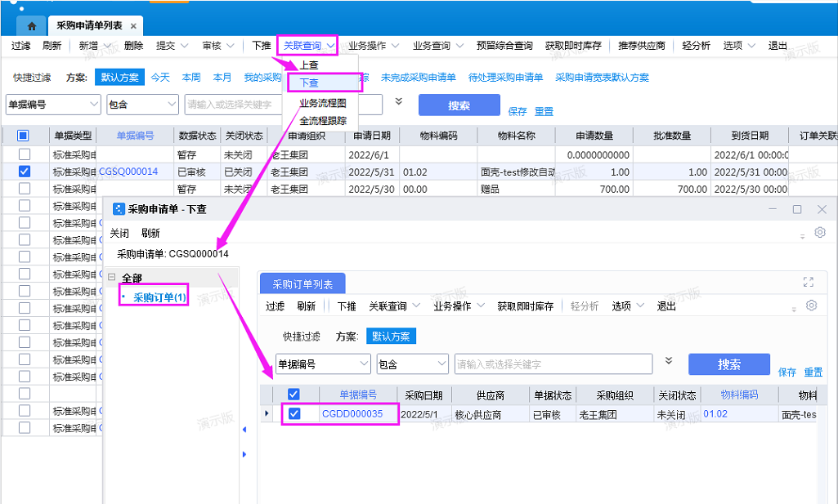Switch to the 采购订单列表 tab
Image resolution: width=838 pixels, height=504 pixels.
tap(302, 284)
